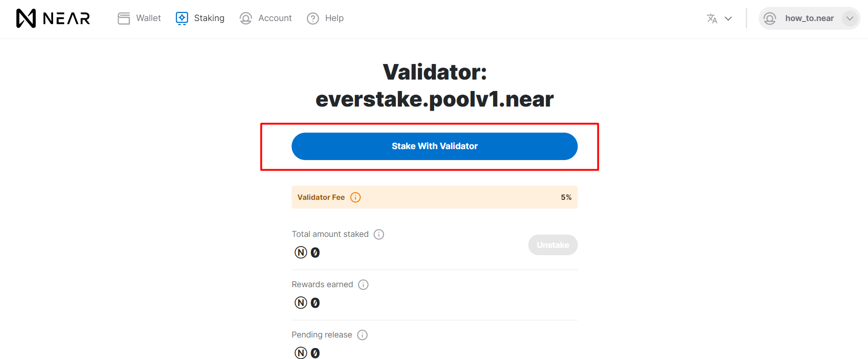Click the Stake With Validator button
Image resolution: width=868 pixels, height=359 pixels.
click(434, 146)
